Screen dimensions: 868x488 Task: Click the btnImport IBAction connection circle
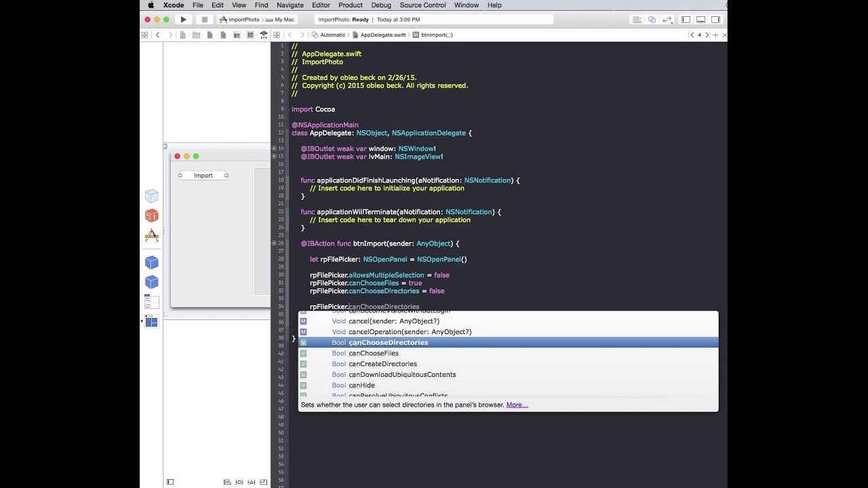tap(275, 243)
